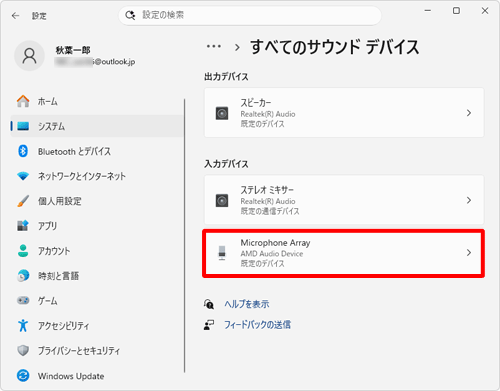Click the 個人用設定 paintbrush icon
The width and height of the screenshot is (500, 391).
(x=23, y=201)
